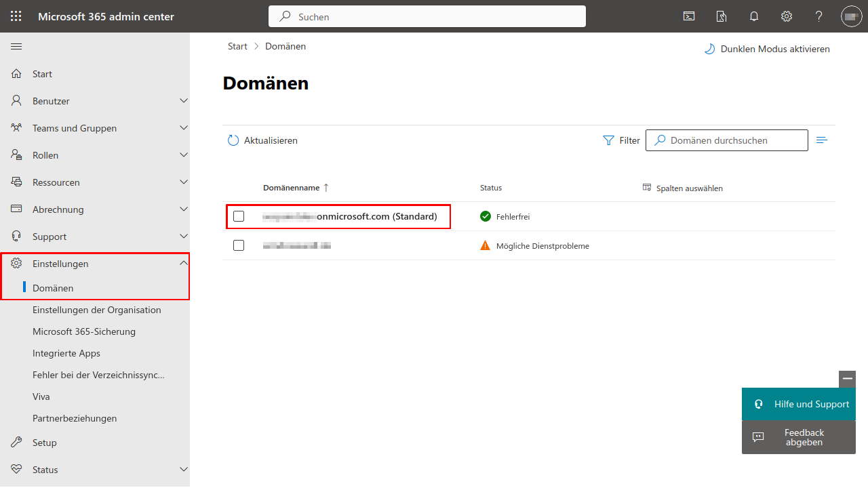Open the app launcher waffle icon
This screenshot has height=488, width=868.
[x=16, y=16]
